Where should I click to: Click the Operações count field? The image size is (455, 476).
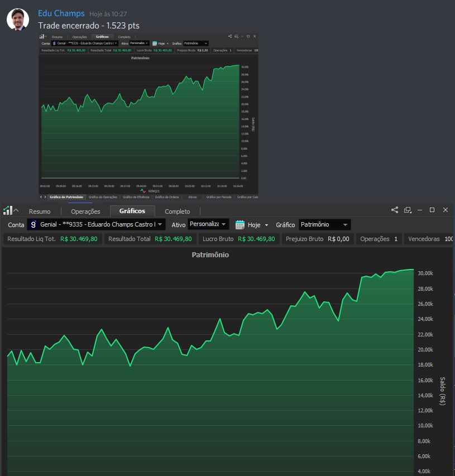[x=379, y=239]
